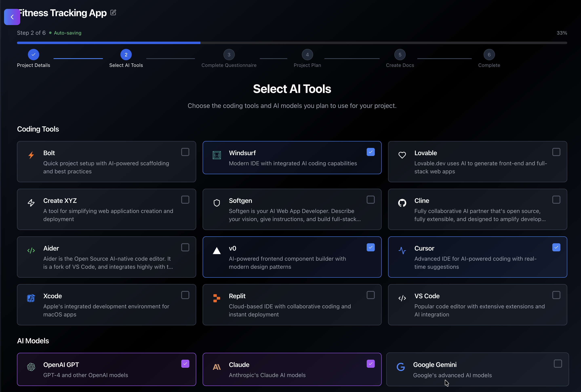
Task: Enable the Bolt checkbox
Action: pos(185,152)
